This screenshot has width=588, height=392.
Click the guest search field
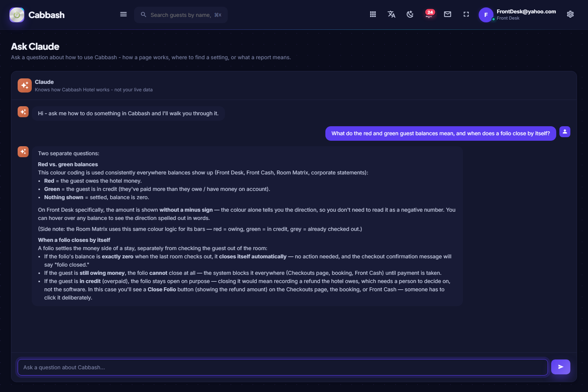tap(181, 15)
